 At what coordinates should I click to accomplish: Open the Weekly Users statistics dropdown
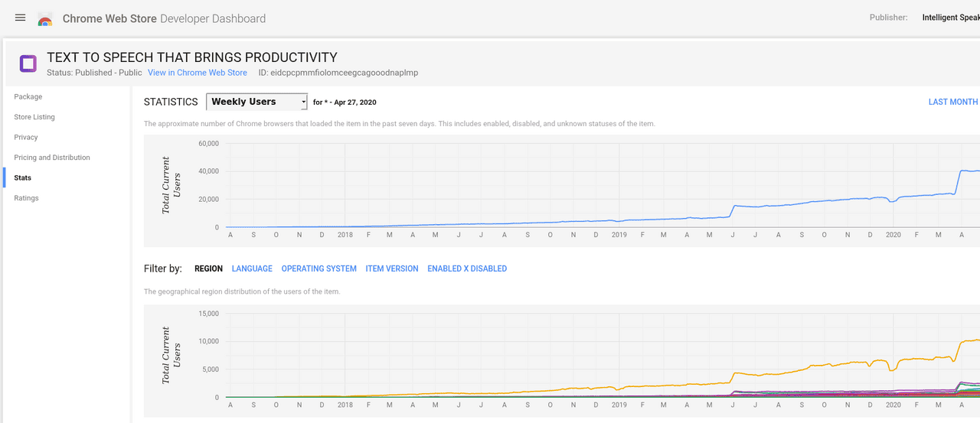coord(257,102)
